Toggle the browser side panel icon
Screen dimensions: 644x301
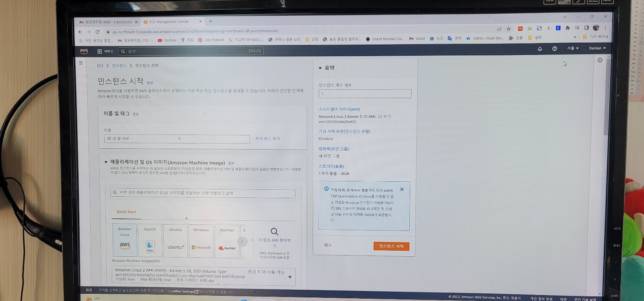pyautogui.click(x=586, y=28)
